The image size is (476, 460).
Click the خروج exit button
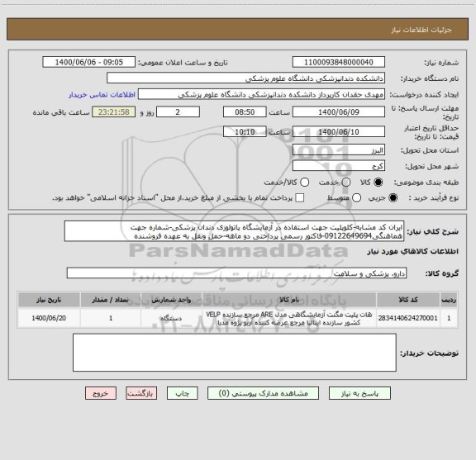(101, 393)
